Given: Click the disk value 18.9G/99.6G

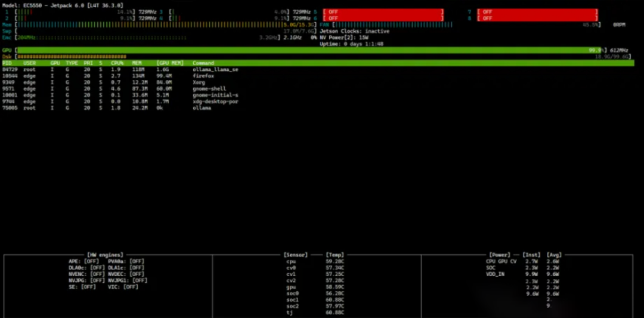Looking at the screenshot, I should pos(612,57).
